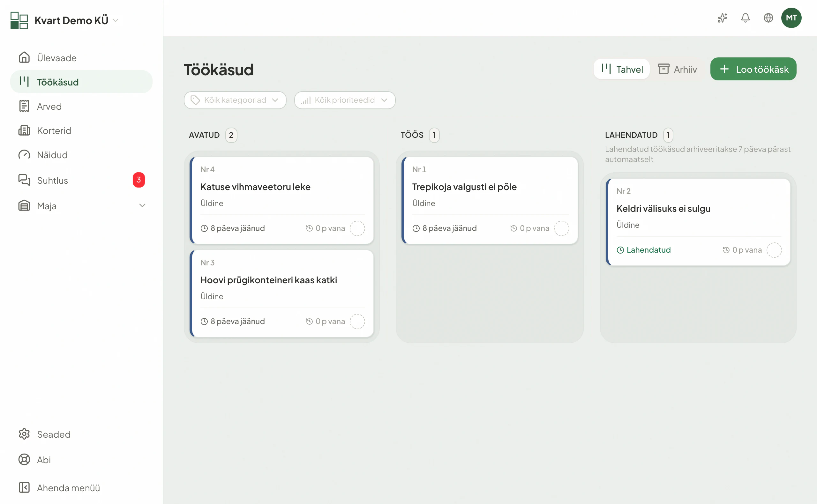Click 0 p vana on the Nr 1 card

click(x=529, y=228)
